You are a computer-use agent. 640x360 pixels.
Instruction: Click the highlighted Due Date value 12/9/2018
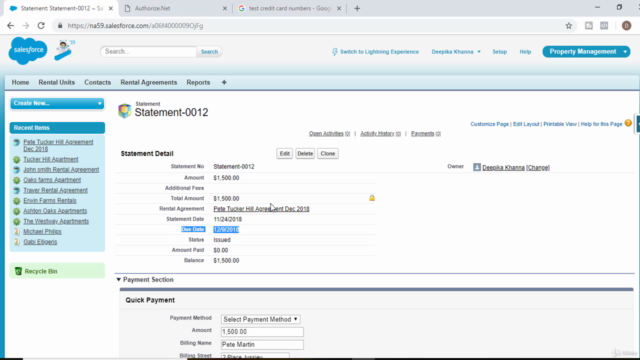(x=226, y=229)
